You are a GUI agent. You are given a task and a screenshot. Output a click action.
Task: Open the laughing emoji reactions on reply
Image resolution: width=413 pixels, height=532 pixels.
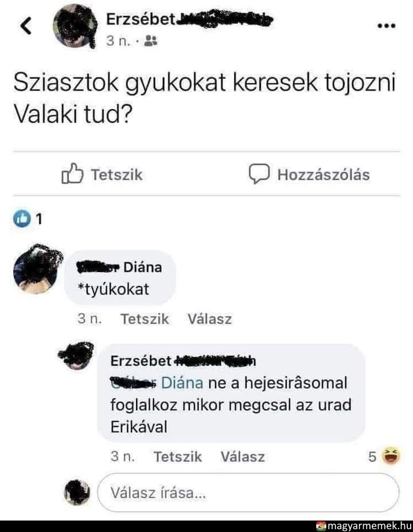click(384, 456)
